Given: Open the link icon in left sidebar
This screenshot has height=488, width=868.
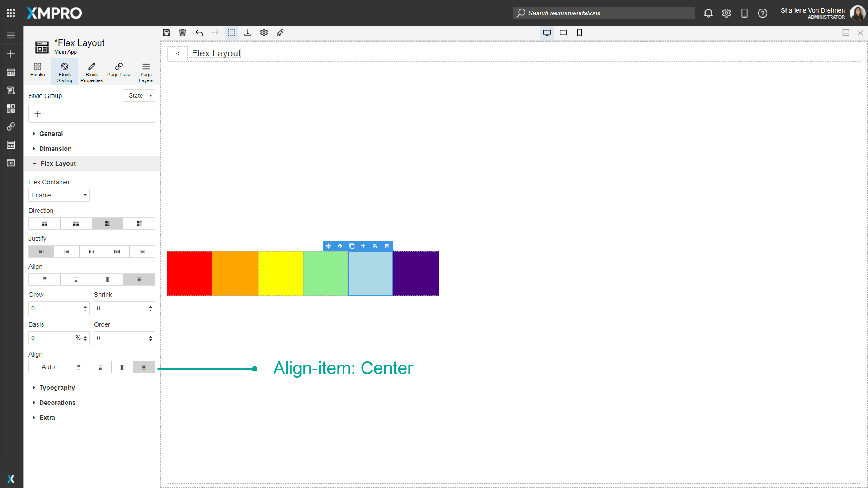Looking at the screenshot, I should pyautogui.click(x=11, y=127).
